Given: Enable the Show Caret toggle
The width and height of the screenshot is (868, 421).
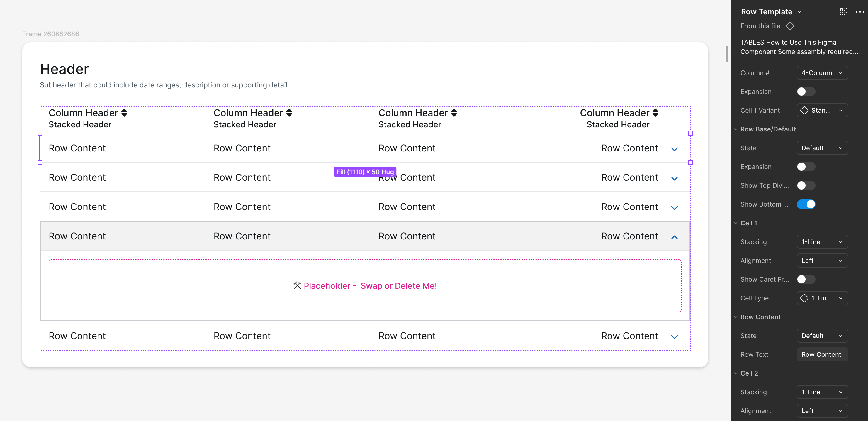Looking at the screenshot, I should 806,279.
